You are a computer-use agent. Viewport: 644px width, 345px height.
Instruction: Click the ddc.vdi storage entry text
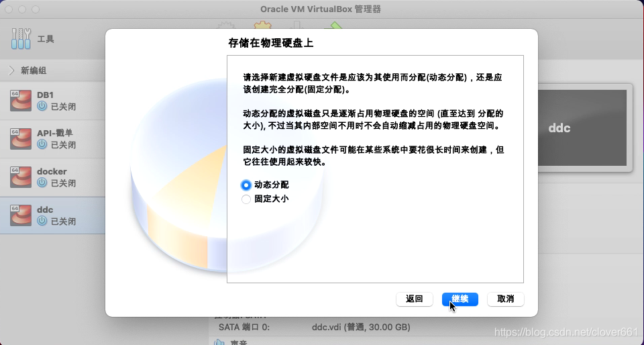click(361, 328)
